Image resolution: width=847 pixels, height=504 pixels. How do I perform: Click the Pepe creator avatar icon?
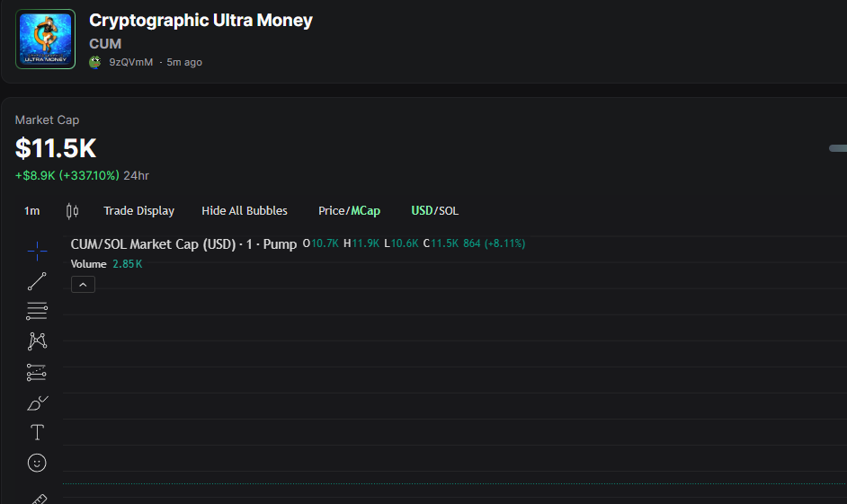(x=95, y=62)
